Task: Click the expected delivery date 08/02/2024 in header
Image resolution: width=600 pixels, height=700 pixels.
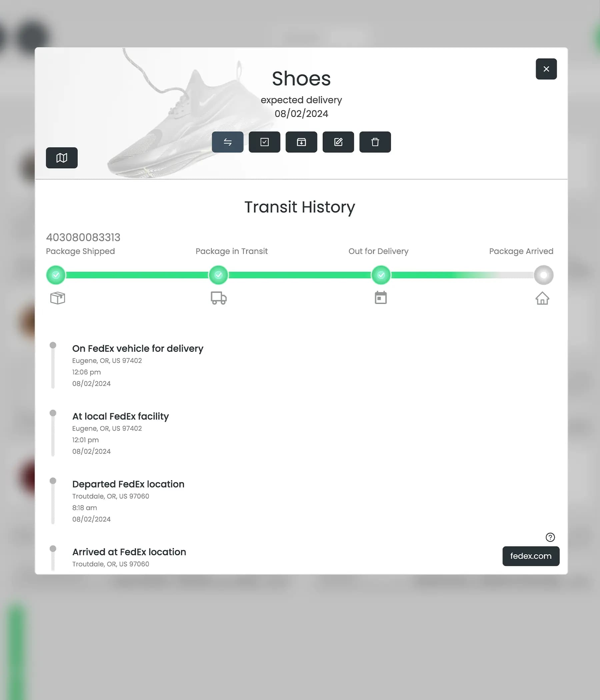Action: [x=301, y=114]
